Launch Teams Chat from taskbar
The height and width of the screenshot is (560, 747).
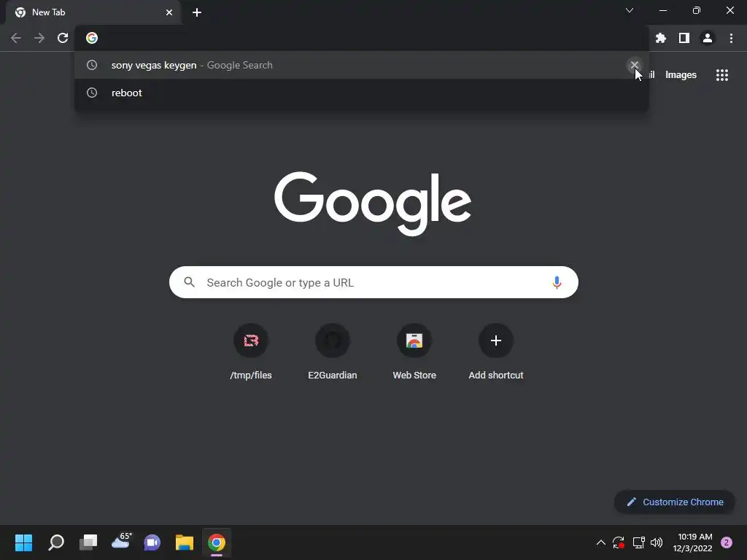(x=152, y=542)
